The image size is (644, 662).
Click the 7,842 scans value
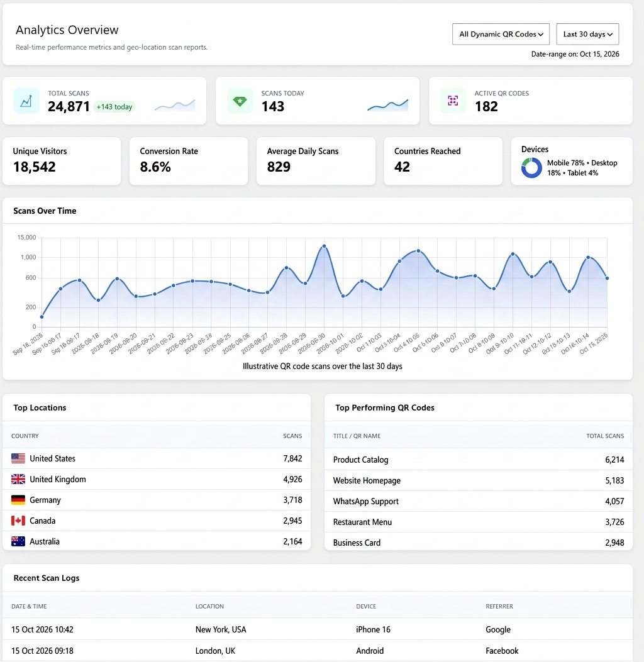[x=292, y=458]
